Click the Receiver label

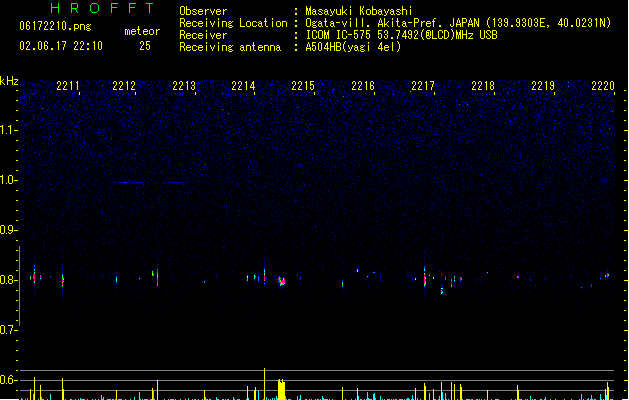pyautogui.click(x=203, y=35)
